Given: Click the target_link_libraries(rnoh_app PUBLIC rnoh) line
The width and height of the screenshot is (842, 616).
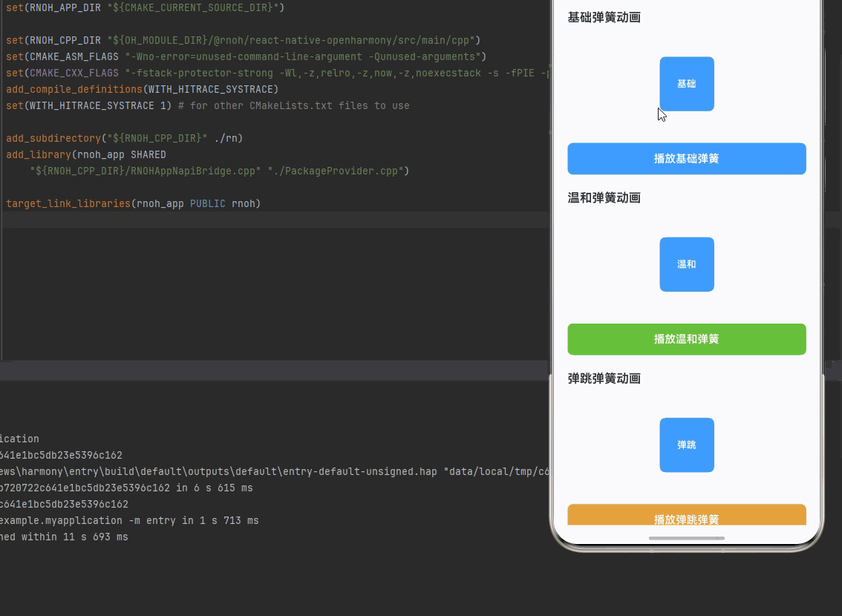Looking at the screenshot, I should point(133,204).
